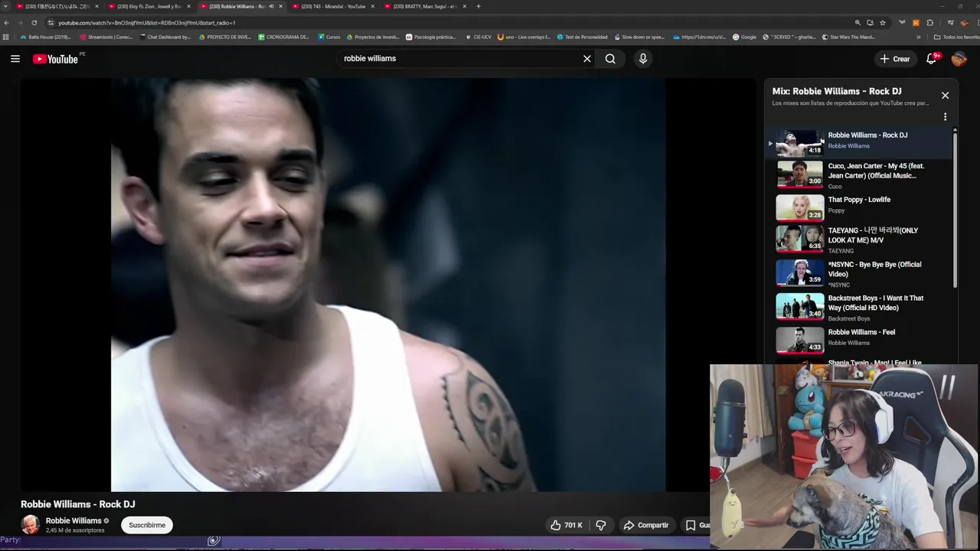980x551 pixels.
Task: Open a new browser tab
Action: coord(479,6)
